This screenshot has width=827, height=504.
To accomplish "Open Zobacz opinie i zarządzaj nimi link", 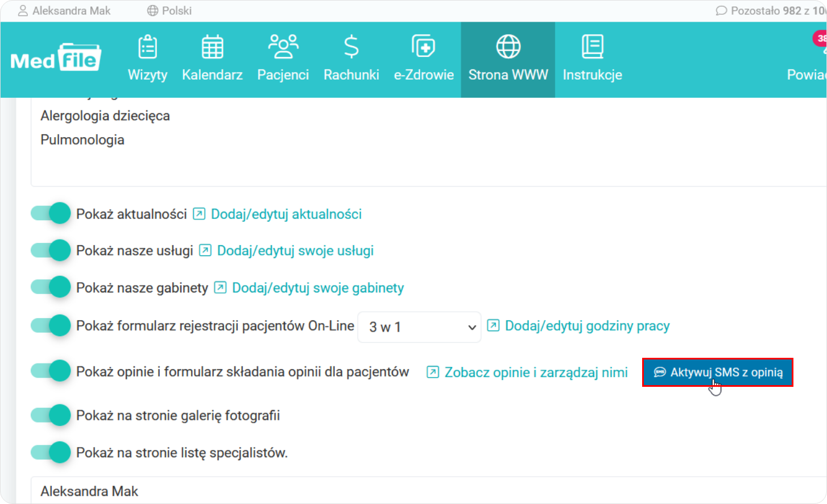I will click(536, 373).
